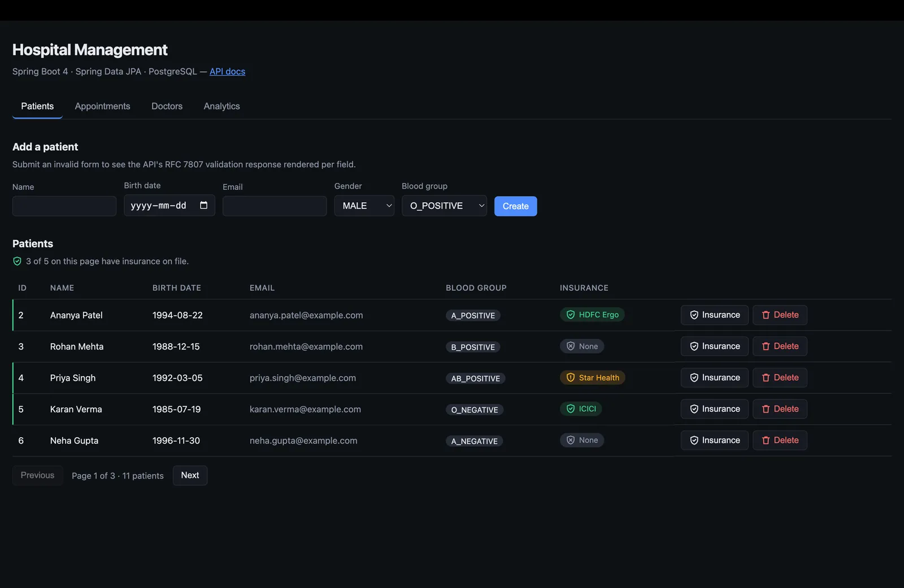The height and width of the screenshot is (588, 904).
Task: Open the API docs link
Action: click(227, 71)
